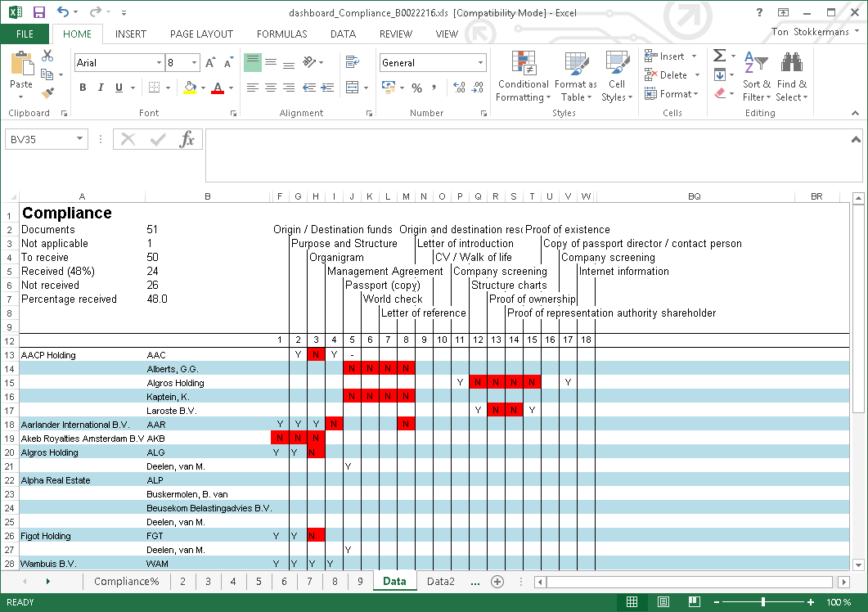Image resolution: width=868 pixels, height=612 pixels.
Task: Click the Merge & Center icon
Action: [x=353, y=88]
